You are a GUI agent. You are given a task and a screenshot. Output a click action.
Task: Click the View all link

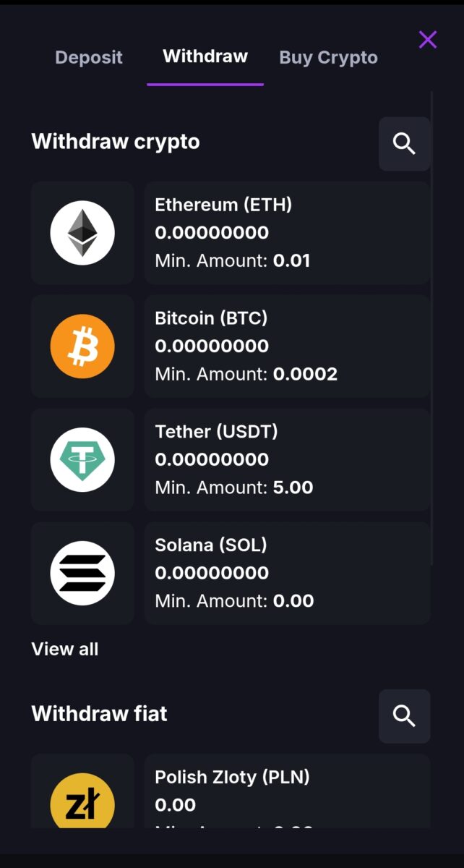[64, 649]
